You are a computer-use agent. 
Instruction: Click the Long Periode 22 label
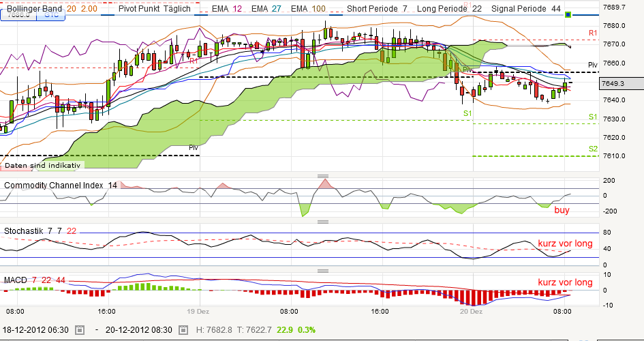pyautogui.click(x=449, y=9)
